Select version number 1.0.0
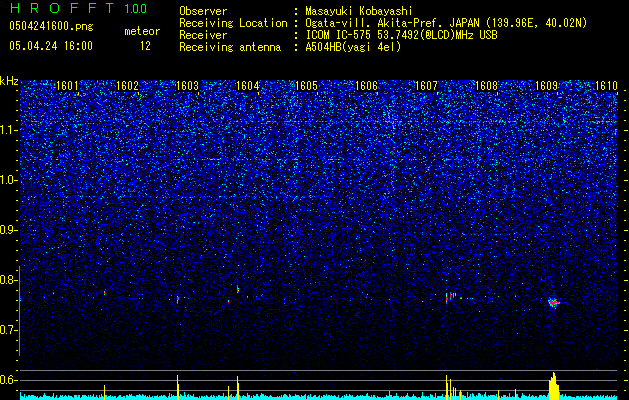 click(136, 9)
